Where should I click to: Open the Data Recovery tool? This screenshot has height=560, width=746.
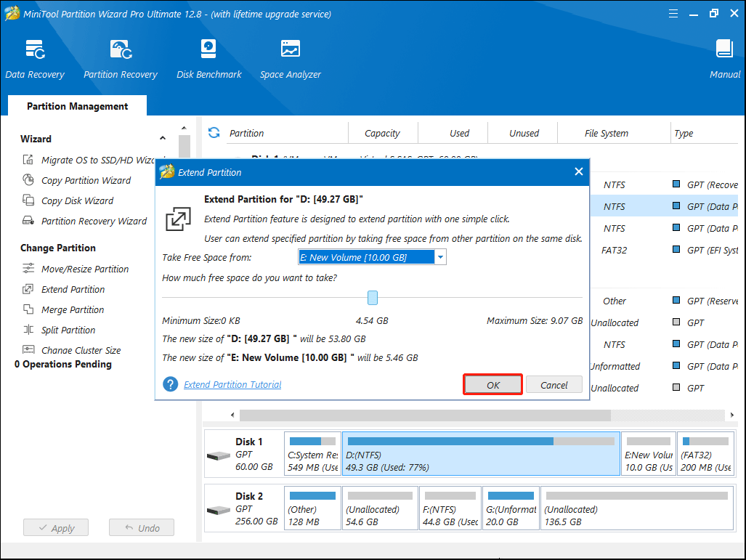pos(35,59)
